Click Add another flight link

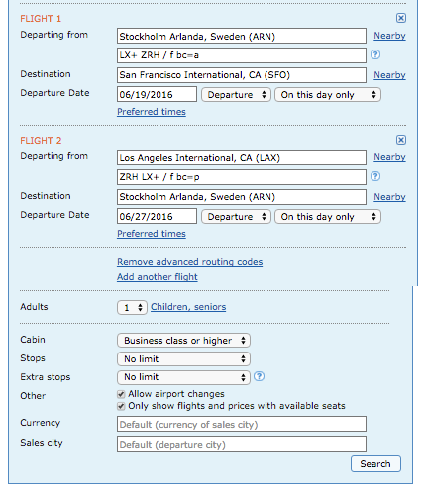coord(158,277)
